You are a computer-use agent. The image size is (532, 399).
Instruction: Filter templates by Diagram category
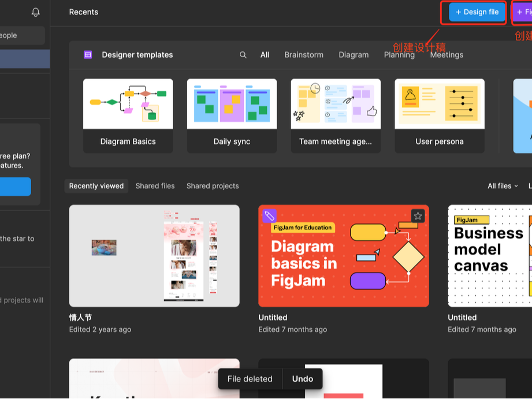click(354, 54)
